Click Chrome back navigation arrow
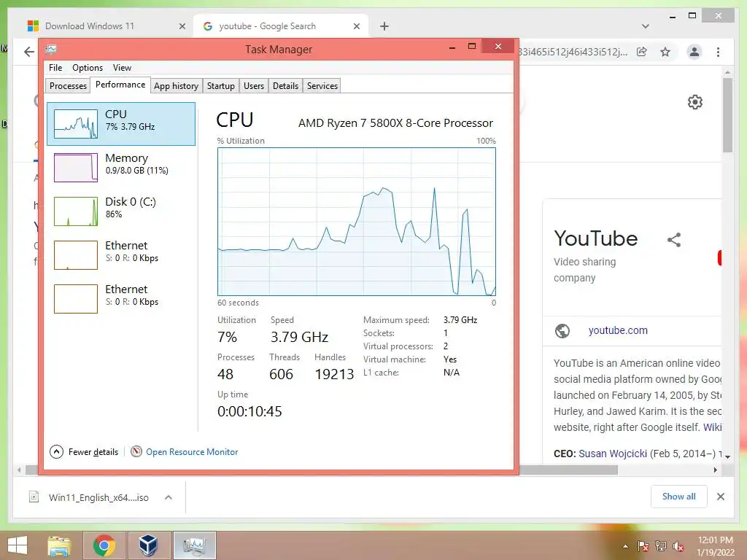747x560 pixels. 29,52
